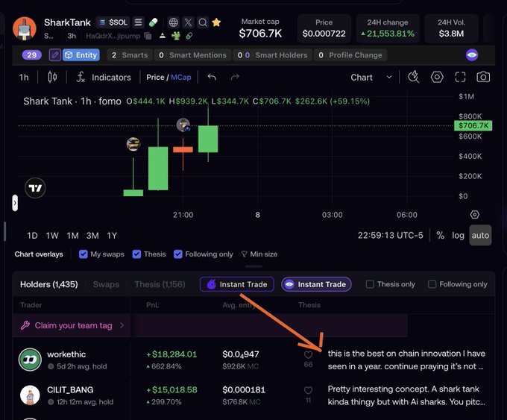This screenshot has height=420, width=507.
Task: Click the $SOL chain badge
Action: (113, 22)
